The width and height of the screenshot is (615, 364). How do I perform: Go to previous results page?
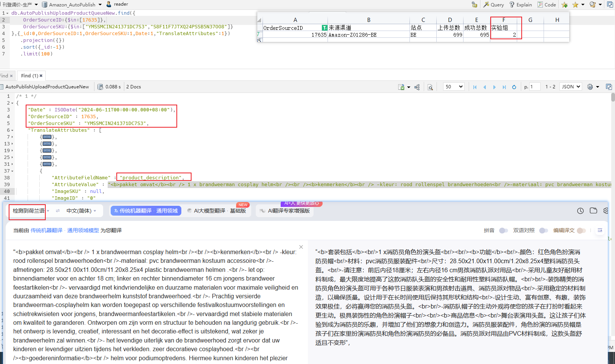tap(485, 87)
